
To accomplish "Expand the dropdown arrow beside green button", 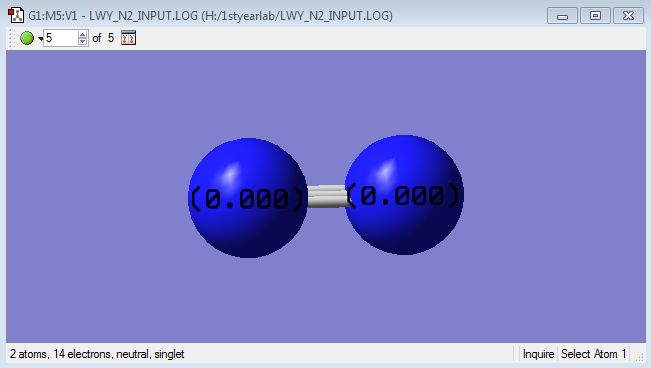I will pos(40,39).
